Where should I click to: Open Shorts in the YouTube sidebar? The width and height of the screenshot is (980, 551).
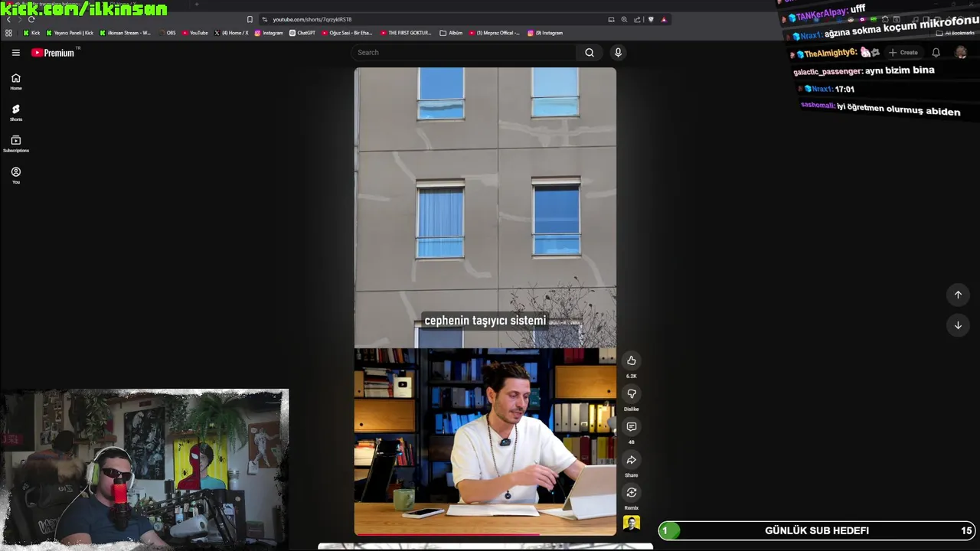click(16, 113)
